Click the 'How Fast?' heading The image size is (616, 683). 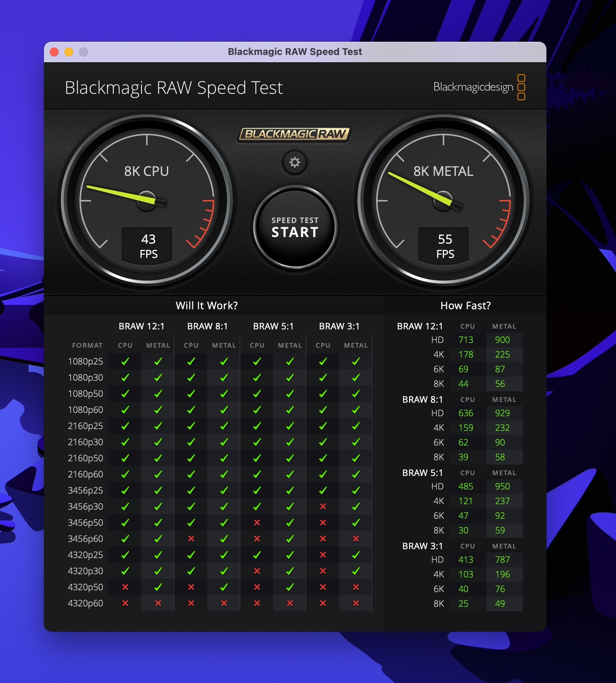[465, 306]
